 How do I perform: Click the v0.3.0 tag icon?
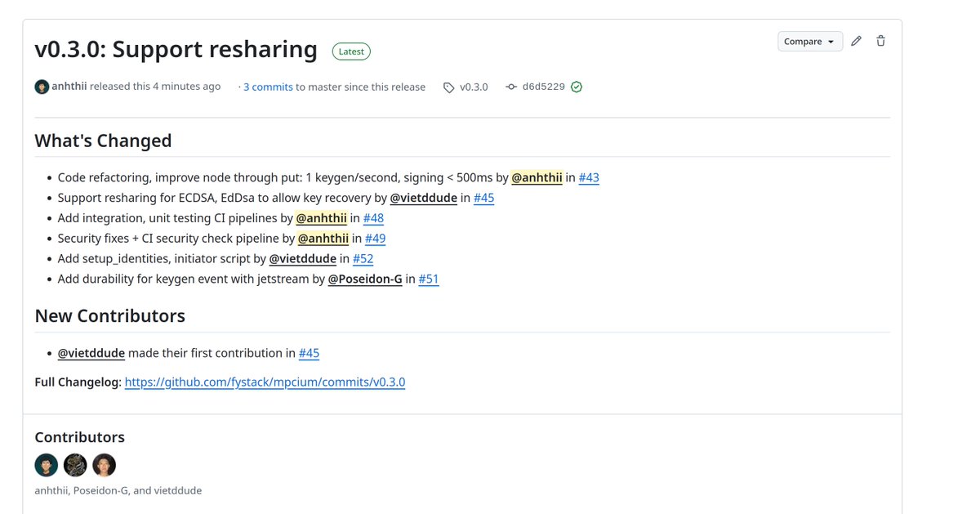coord(448,87)
